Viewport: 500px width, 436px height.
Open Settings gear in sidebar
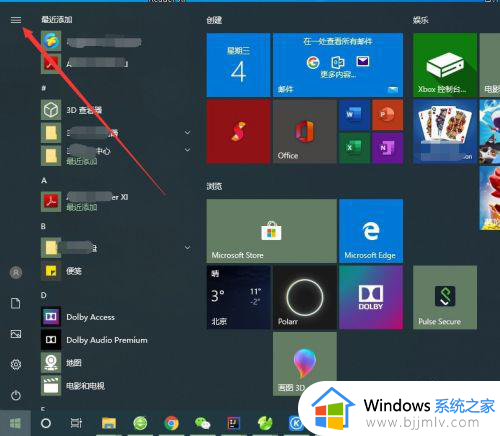pyautogui.click(x=16, y=364)
